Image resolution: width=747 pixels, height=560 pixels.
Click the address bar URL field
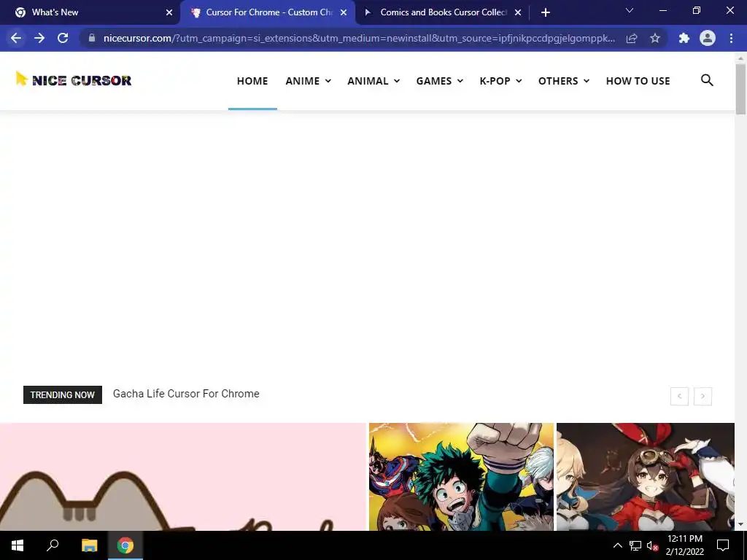359,38
